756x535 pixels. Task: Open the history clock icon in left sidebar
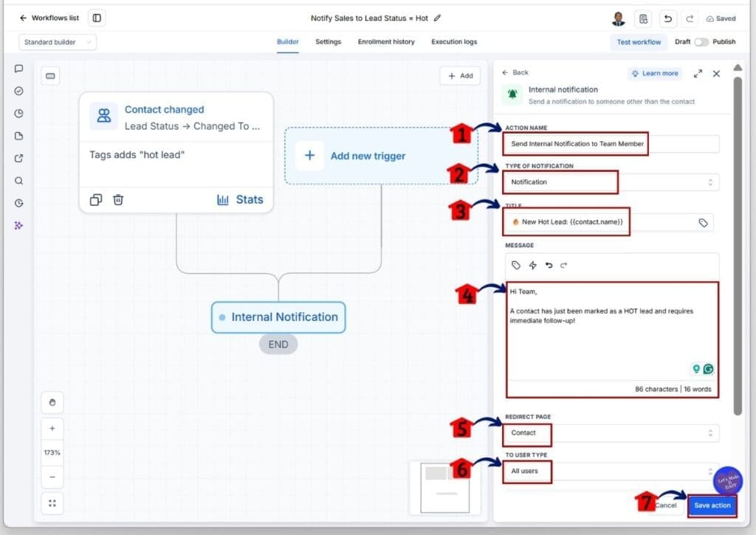click(x=18, y=203)
